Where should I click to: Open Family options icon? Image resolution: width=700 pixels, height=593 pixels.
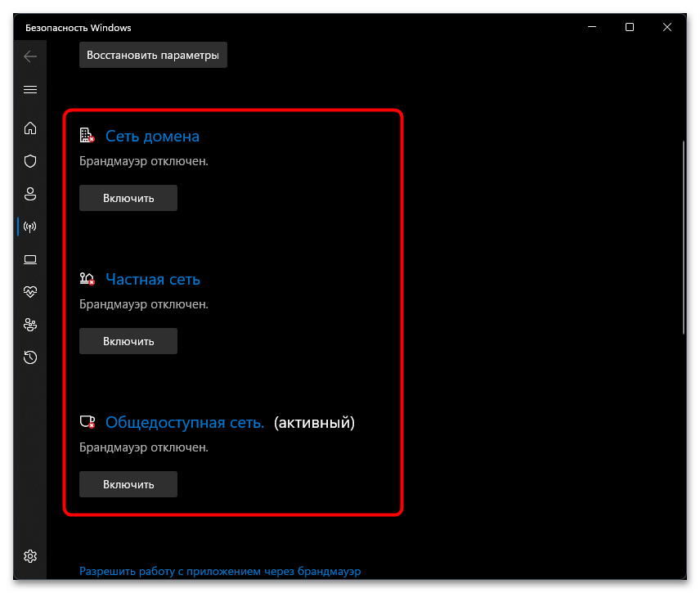coord(30,325)
